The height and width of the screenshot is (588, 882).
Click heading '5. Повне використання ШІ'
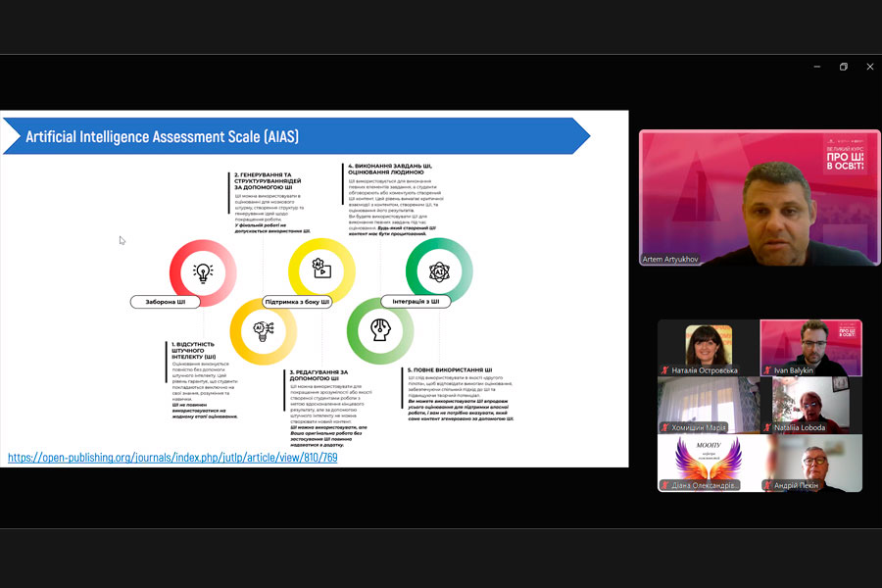pyautogui.click(x=450, y=370)
